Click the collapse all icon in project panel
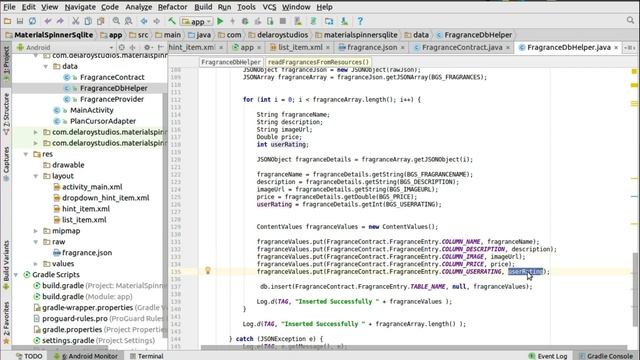 tap(133, 47)
